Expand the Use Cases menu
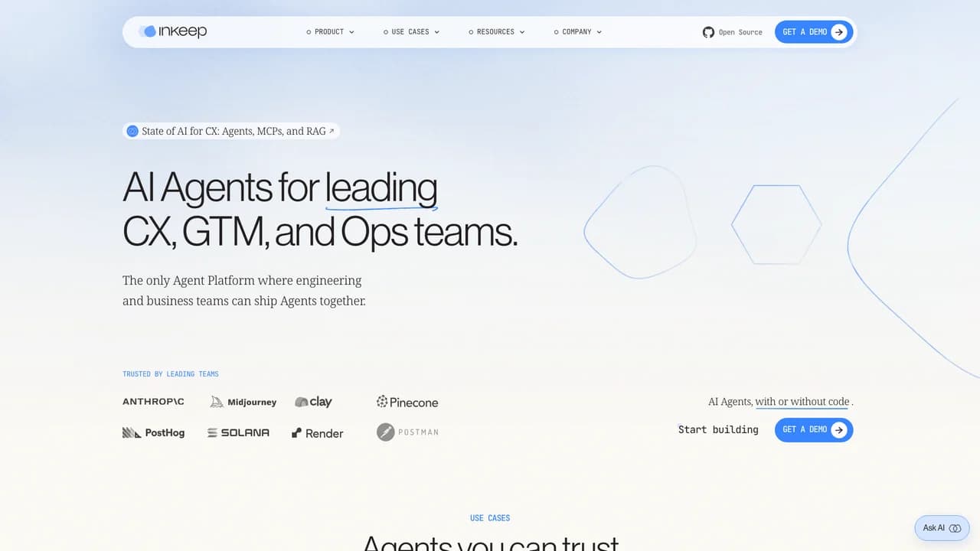 [x=411, y=32]
